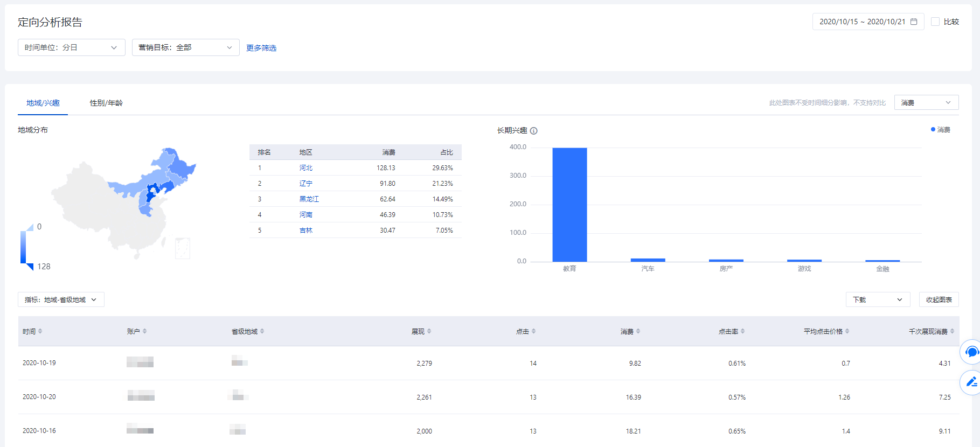The width and height of the screenshot is (980, 447).
Task: Open the 时间单位: 分日 dropdown
Action: 72,47
